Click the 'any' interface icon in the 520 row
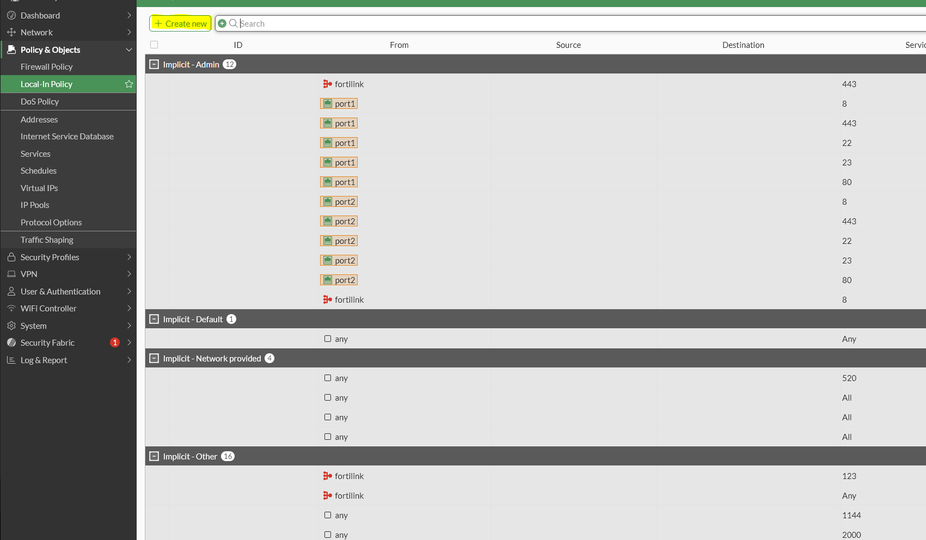The height and width of the screenshot is (540, 926). [x=328, y=378]
